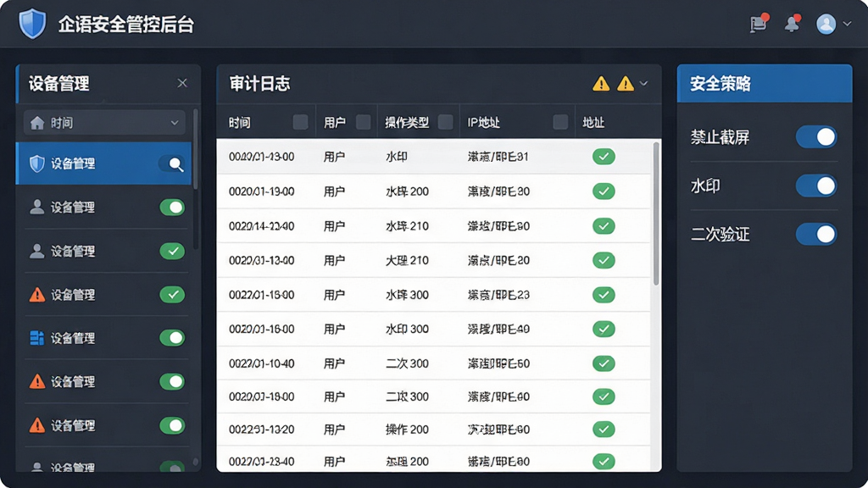The width and height of the screenshot is (868, 488).
Task: Open the account menu arrow beside avatar
Action: pyautogui.click(x=847, y=24)
